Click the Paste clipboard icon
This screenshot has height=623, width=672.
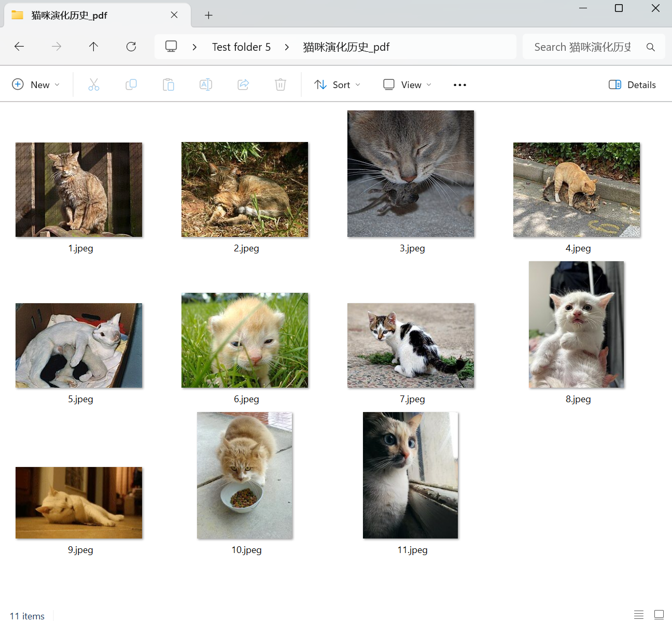169,84
